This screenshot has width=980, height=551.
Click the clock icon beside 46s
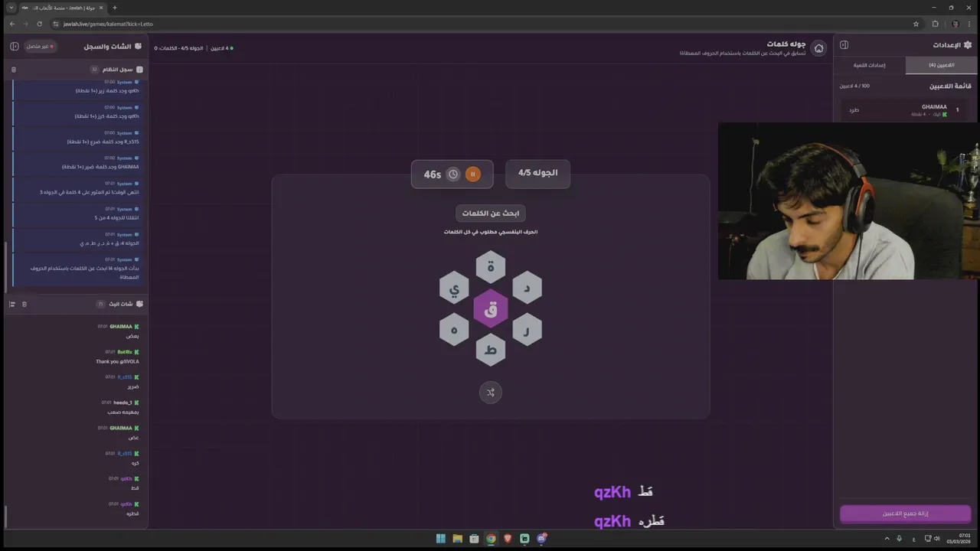453,174
